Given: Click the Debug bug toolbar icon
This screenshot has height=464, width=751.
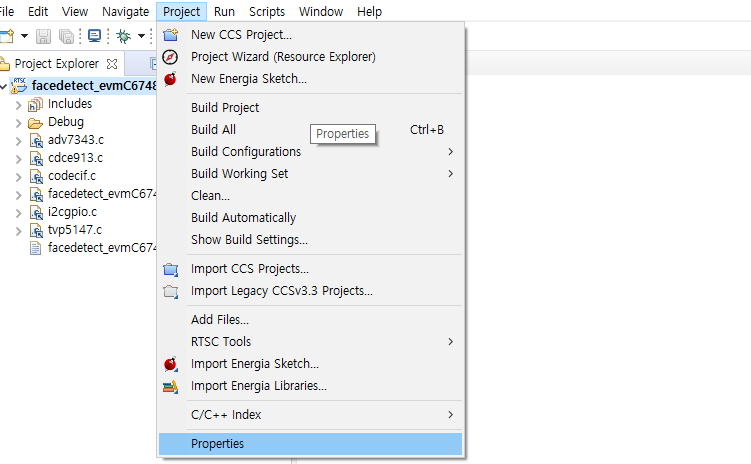Looking at the screenshot, I should (124, 36).
